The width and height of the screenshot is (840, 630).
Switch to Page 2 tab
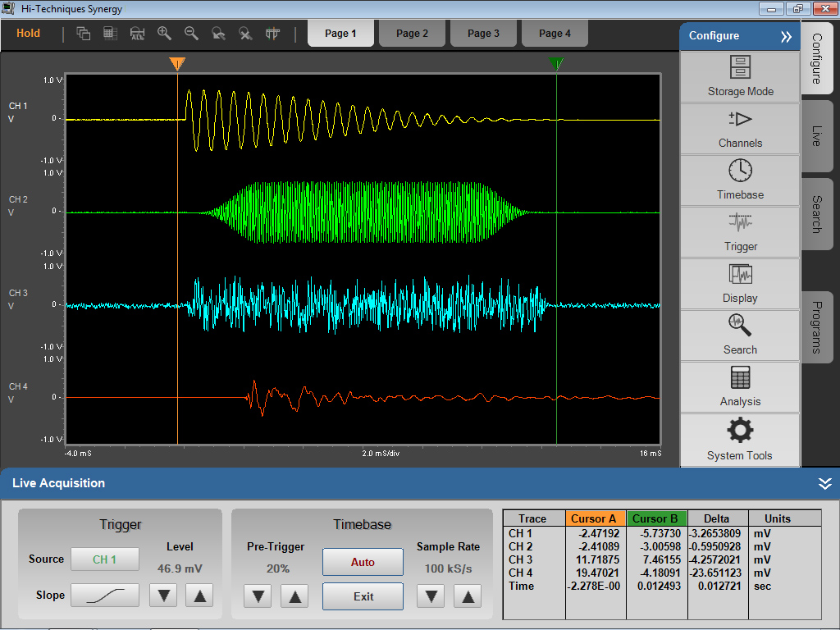[x=412, y=33]
